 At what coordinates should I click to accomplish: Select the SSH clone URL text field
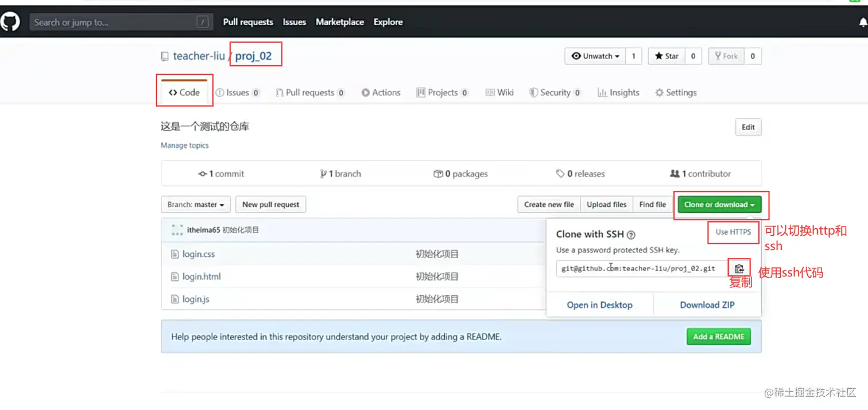coord(642,268)
